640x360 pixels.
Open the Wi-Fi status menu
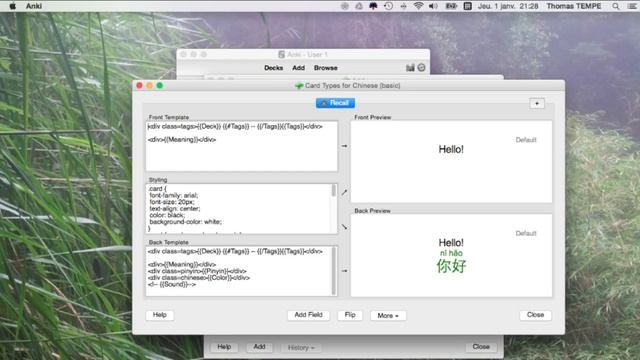click(x=418, y=6)
